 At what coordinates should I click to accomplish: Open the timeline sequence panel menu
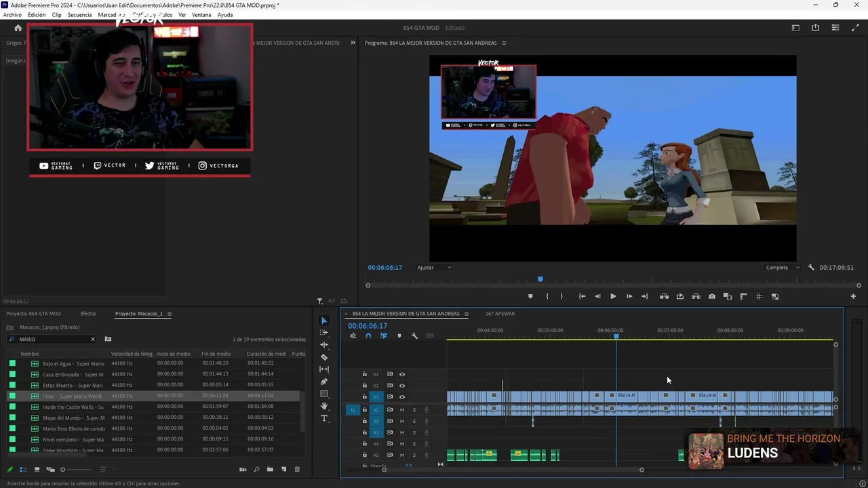pyautogui.click(x=466, y=314)
